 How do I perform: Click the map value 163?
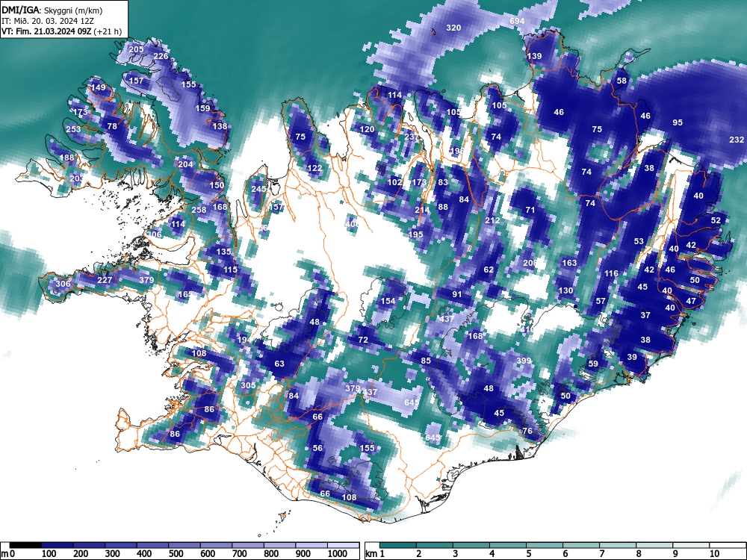point(569,263)
